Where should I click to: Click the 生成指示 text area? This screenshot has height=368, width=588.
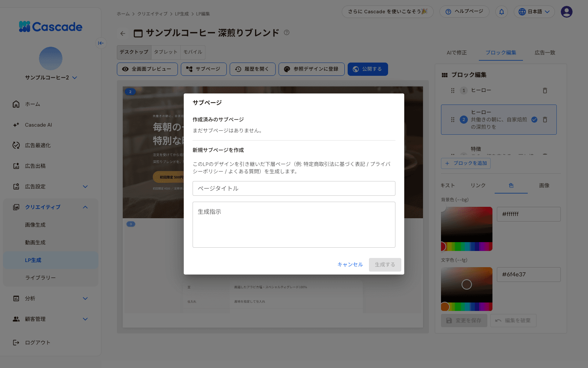tap(294, 224)
